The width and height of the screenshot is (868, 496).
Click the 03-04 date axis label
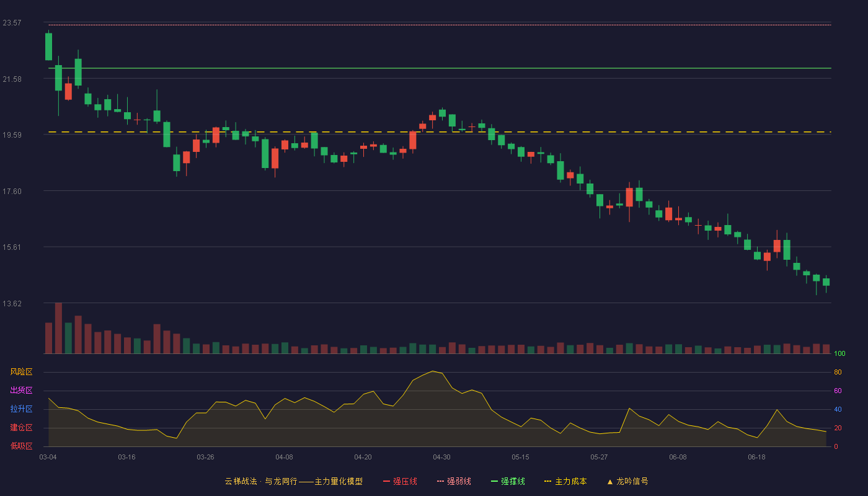point(48,457)
